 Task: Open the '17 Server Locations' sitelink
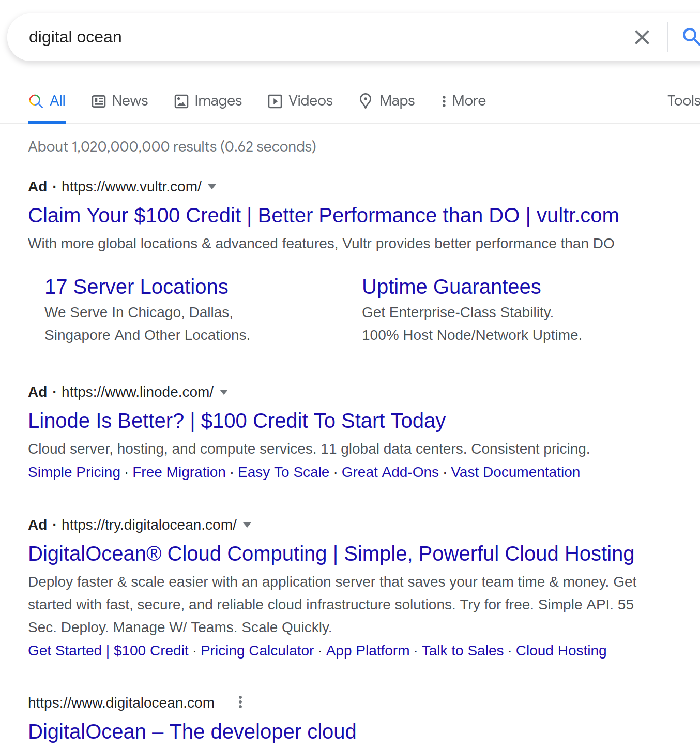tap(136, 287)
